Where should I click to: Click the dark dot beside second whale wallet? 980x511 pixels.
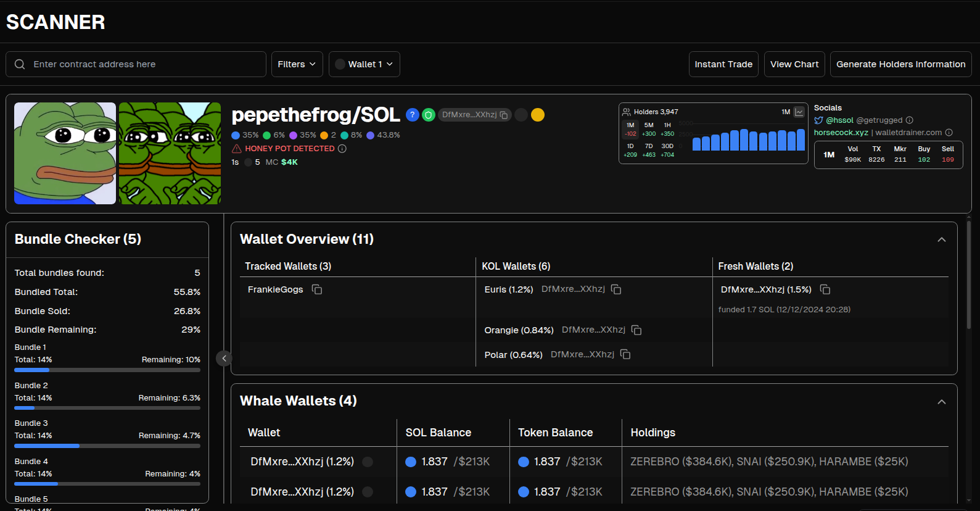pos(368,492)
